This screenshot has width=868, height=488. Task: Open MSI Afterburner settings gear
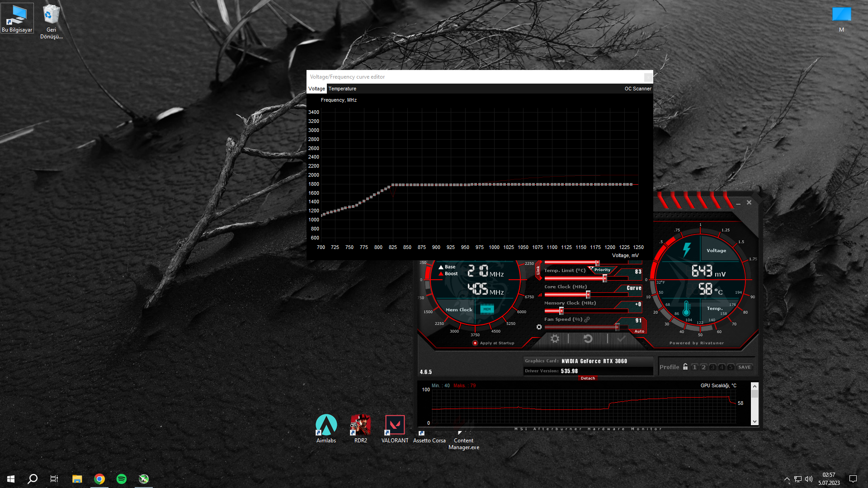(555, 339)
